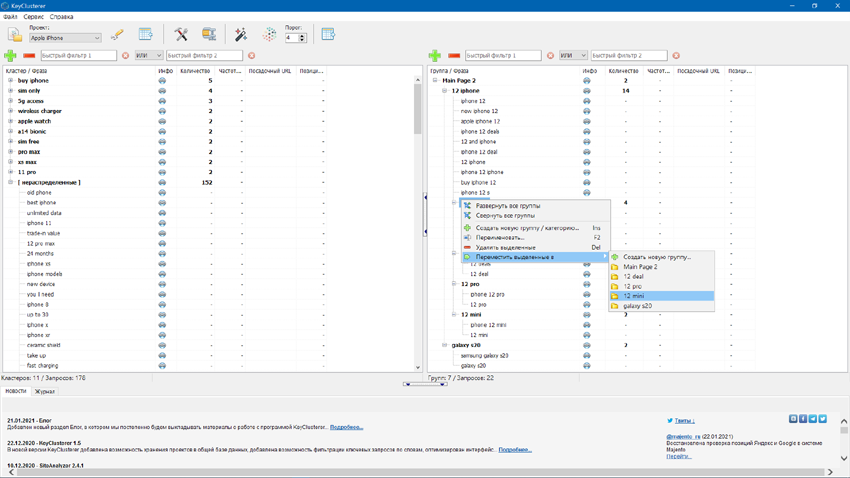Choose Удалить выделенные in context menu
Viewport: 850px width, 478px height.
pos(535,248)
